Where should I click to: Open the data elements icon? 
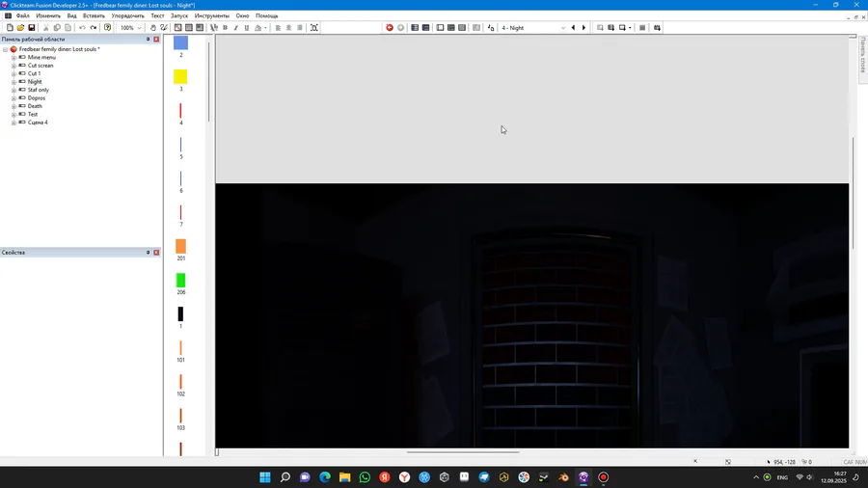476,28
